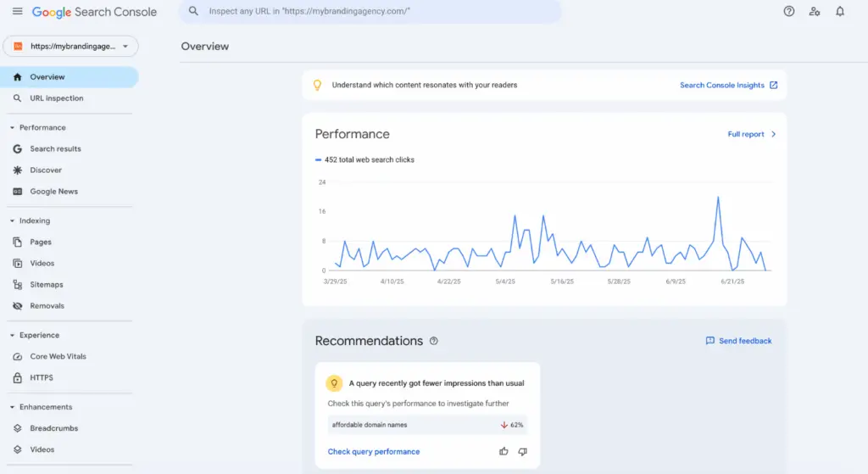This screenshot has width=868, height=474.
Task: Click the Search results Google G icon
Action: coord(17,149)
